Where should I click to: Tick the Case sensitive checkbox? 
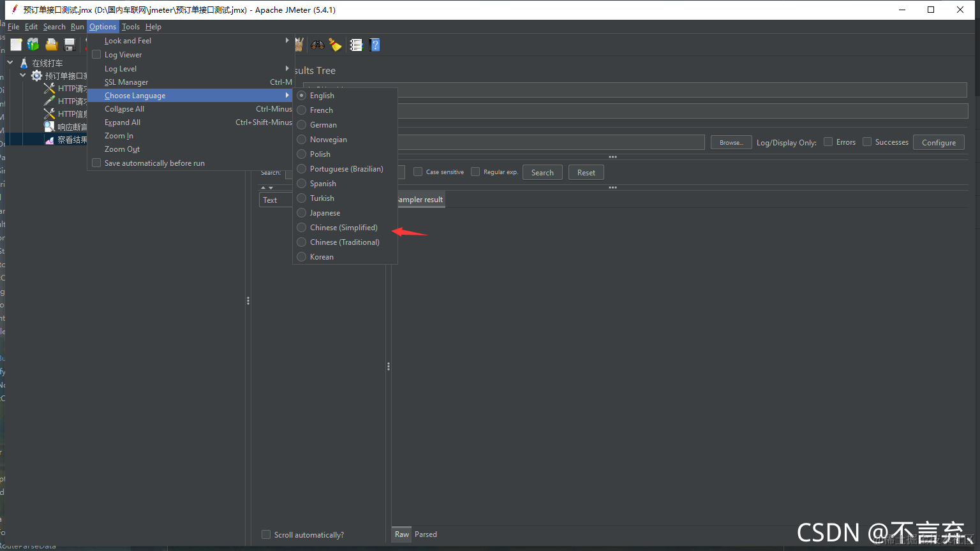[418, 172]
